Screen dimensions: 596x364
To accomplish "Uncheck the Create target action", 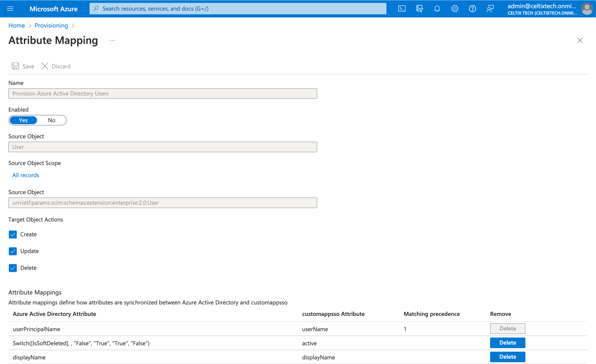I will tap(13, 234).
